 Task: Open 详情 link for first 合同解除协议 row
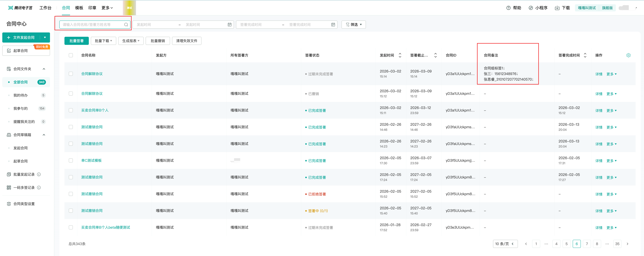(598, 74)
